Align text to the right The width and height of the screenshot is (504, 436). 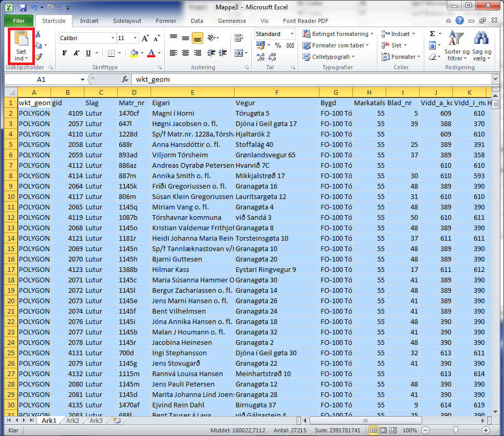pos(198,53)
